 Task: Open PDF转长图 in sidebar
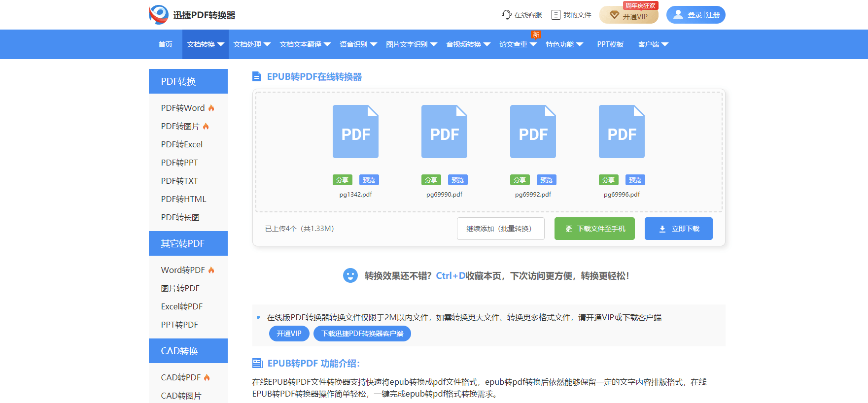pos(180,217)
